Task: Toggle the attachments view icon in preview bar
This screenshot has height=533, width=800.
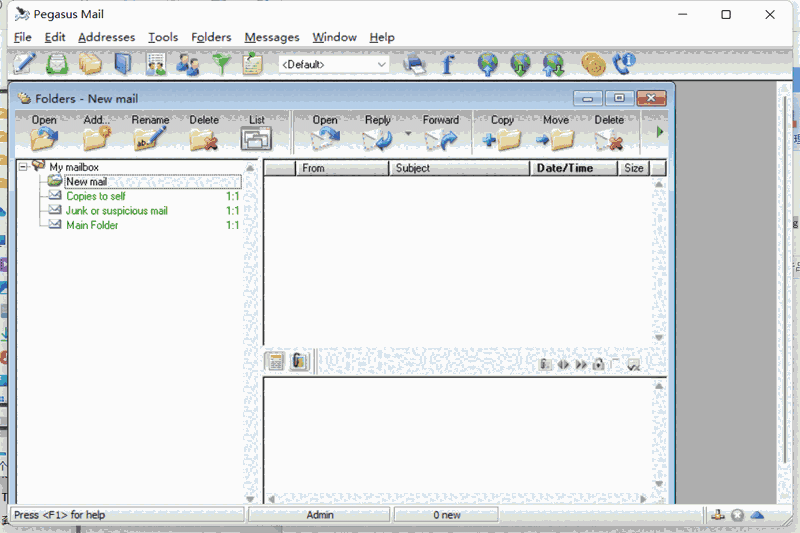Action: click(x=299, y=362)
